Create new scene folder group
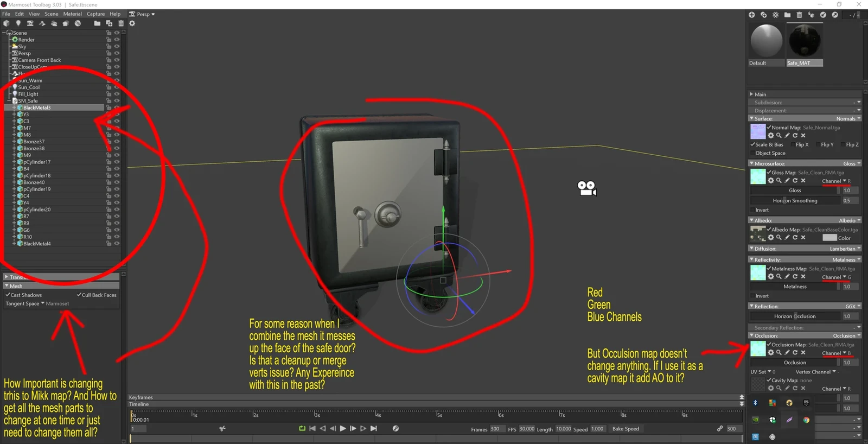 pyautogui.click(x=97, y=23)
